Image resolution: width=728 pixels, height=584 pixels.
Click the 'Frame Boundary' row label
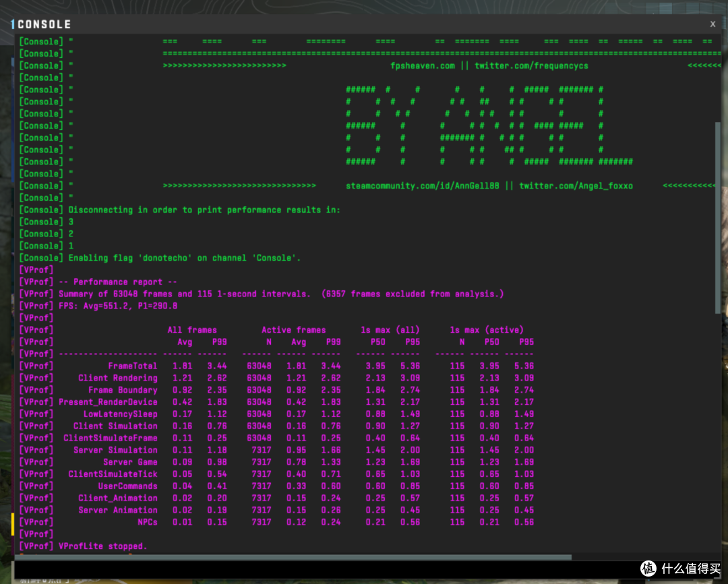123,390
